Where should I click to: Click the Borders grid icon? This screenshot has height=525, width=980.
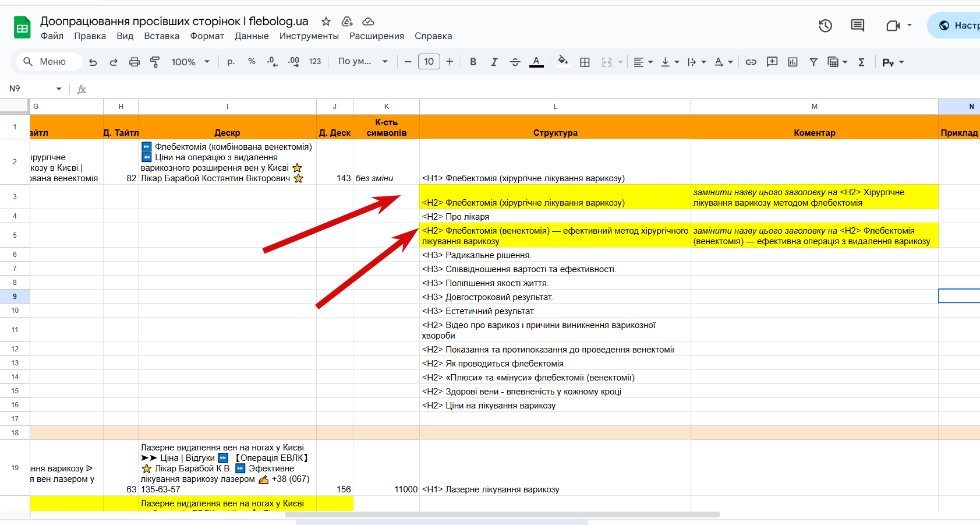[x=585, y=62]
